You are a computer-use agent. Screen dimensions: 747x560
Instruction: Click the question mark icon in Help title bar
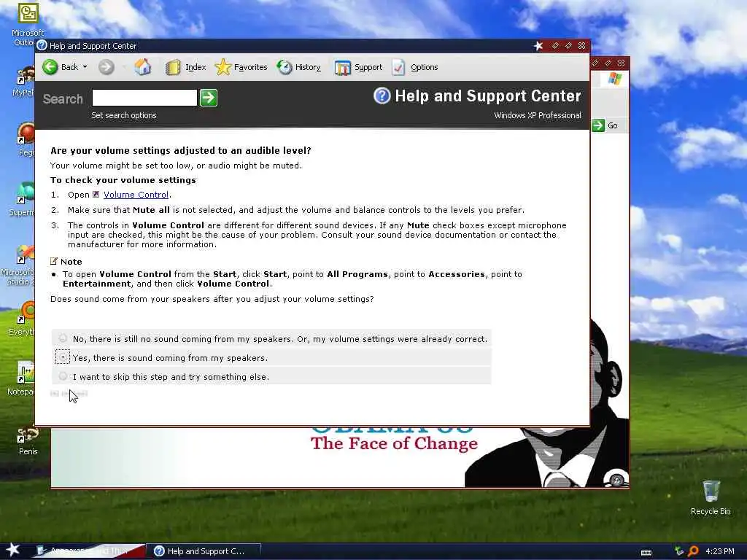pos(42,46)
